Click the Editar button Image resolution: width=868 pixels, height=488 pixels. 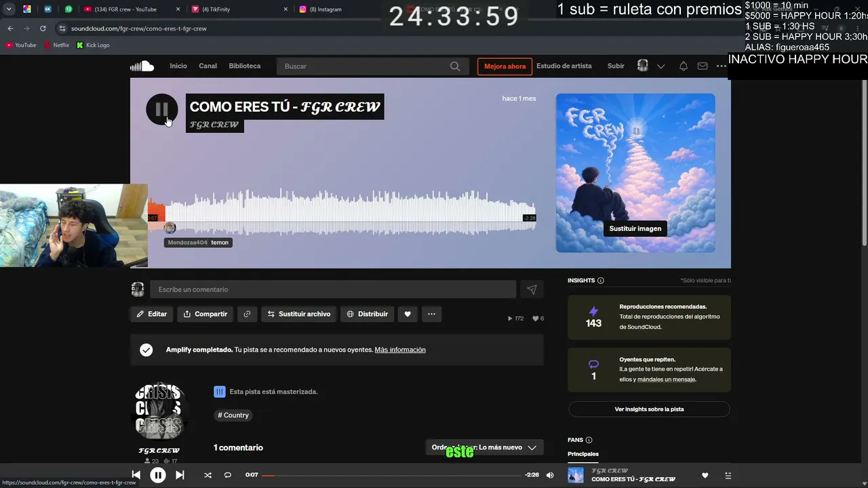click(x=151, y=314)
